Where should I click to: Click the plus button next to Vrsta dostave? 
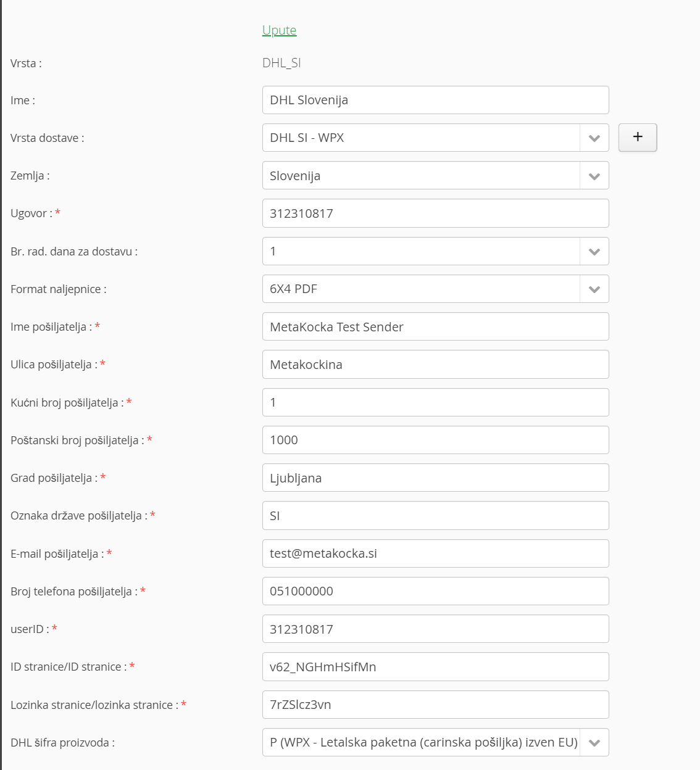(x=638, y=137)
